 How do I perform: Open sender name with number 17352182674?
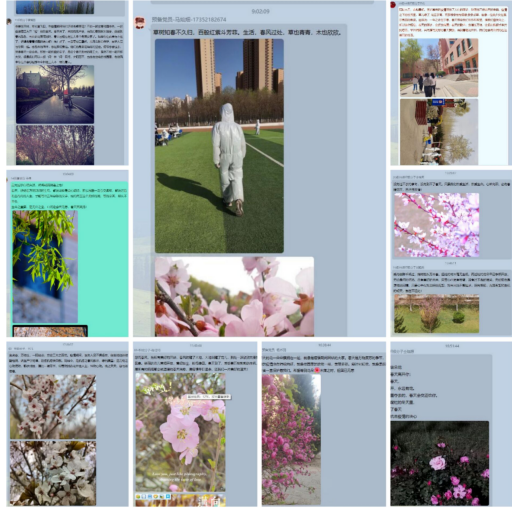[189, 20]
